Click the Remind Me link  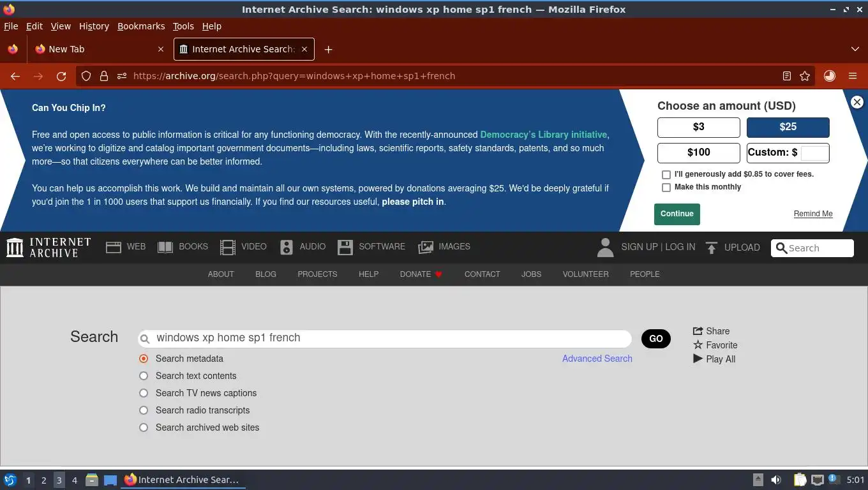pyautogui.click(x=813, y=214)
